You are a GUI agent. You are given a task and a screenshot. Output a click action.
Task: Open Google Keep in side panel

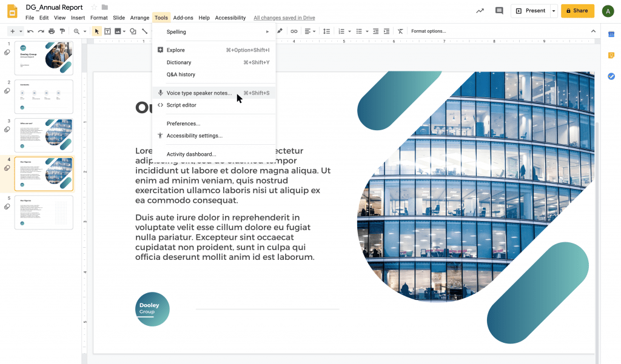611,55
